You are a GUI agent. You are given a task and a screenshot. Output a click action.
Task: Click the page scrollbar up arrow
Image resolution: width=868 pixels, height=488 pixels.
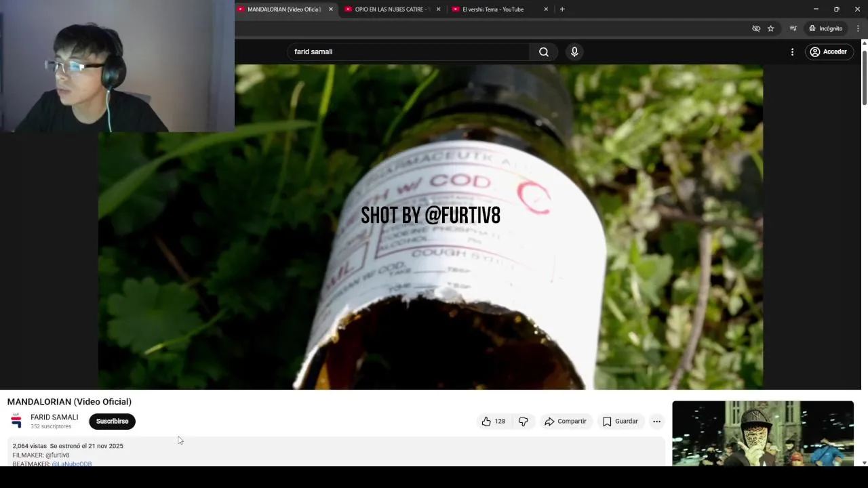864,43
